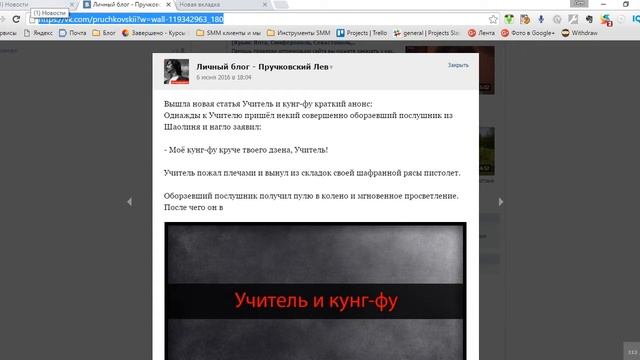Open the Лента Google+ bookmark
This screenshot has height=360, width=640.
tap(481, 33)
